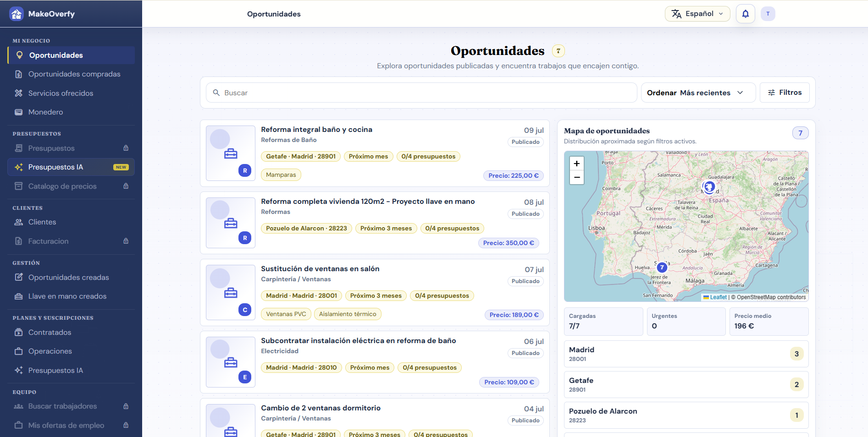Open the Español language dropdown

coord(697,14)
